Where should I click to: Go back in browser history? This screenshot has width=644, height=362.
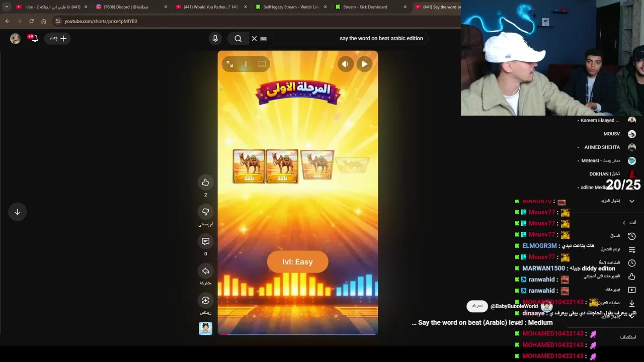[7, 21]
